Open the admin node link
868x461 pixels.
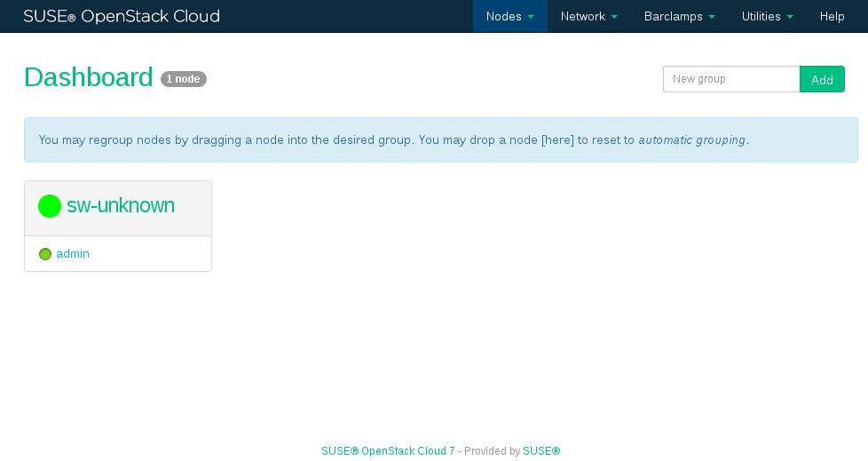73,254
